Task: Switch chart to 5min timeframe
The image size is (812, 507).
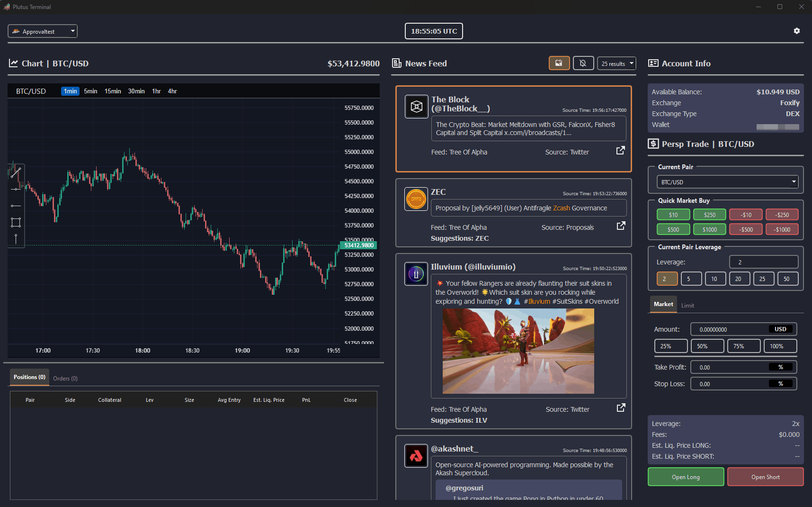Action: pos(90,91)
